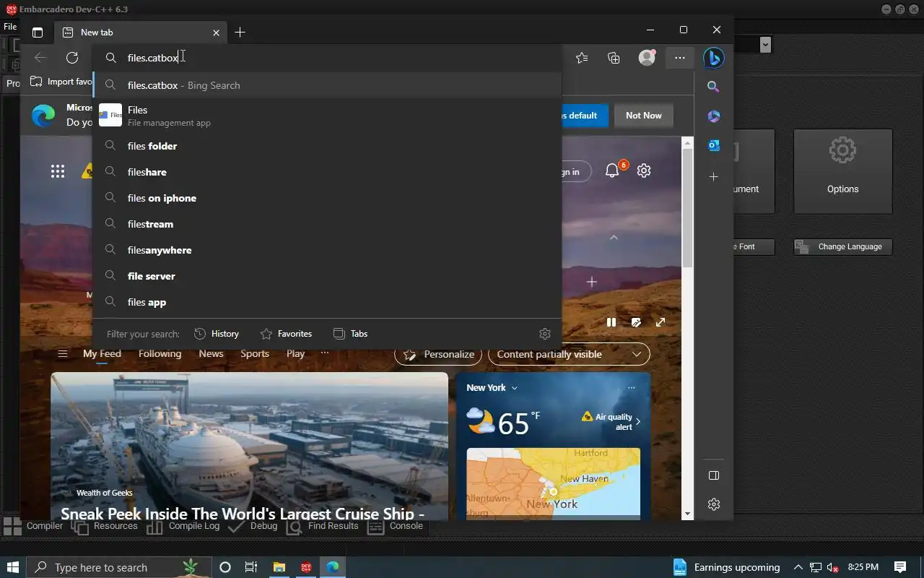Select 'files.catbox - Bing Search' suggestion
This screenshot has width=924, height=578.
tap(327, 85)
